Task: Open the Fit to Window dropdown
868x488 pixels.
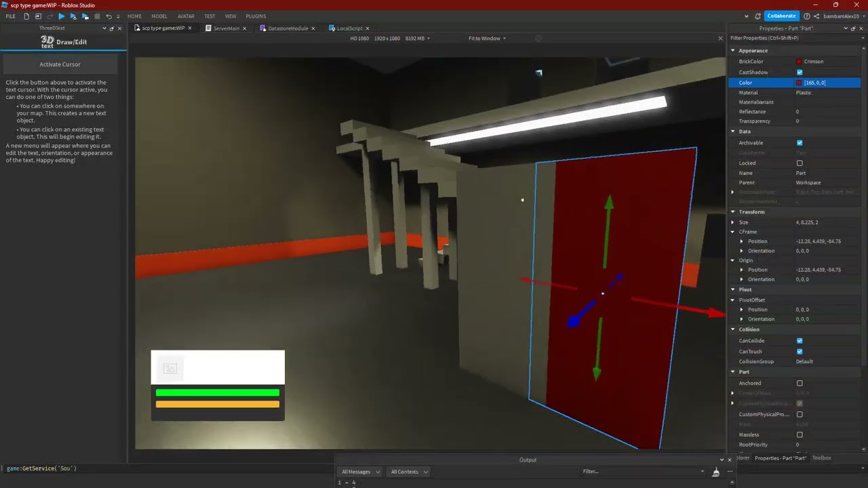Action: click(x=487, y=39)
